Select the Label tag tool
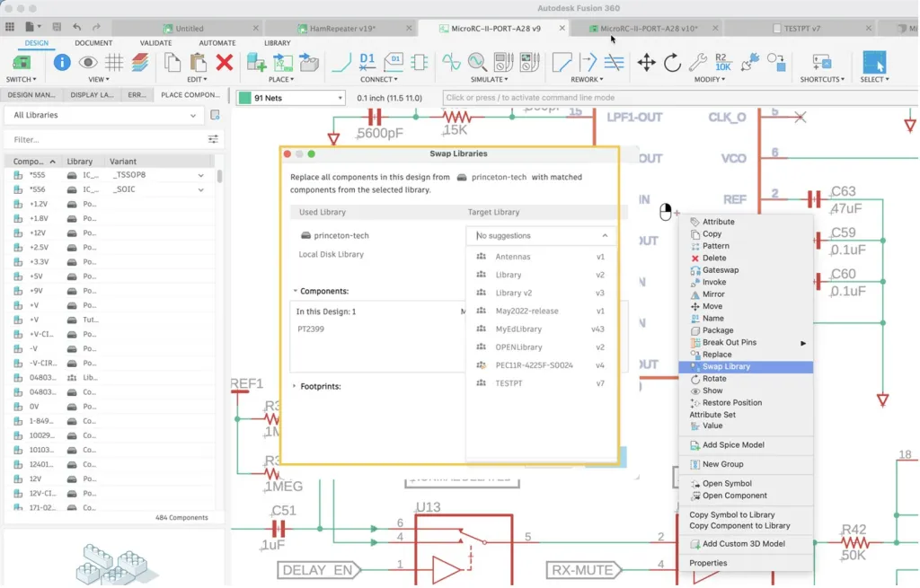The image size is (920, 588). (394, 62)
